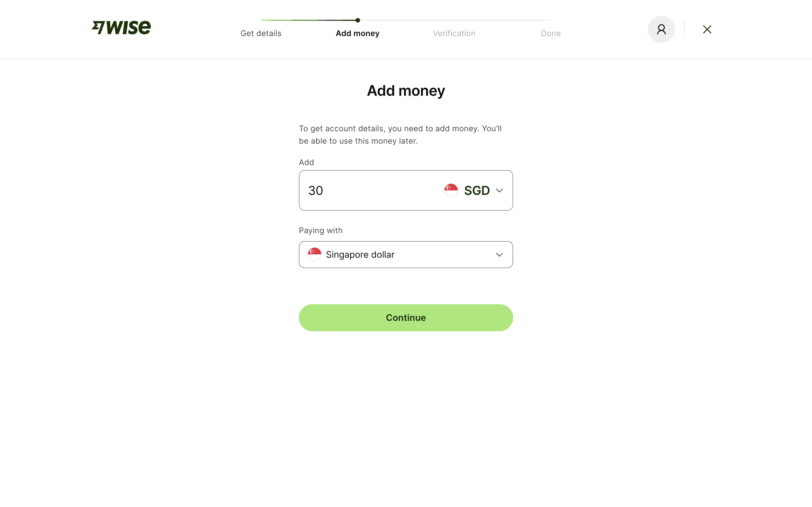Close the Add money flow
Image resolution: width=812 pixels, height=507 pixels.
[707, 30]
